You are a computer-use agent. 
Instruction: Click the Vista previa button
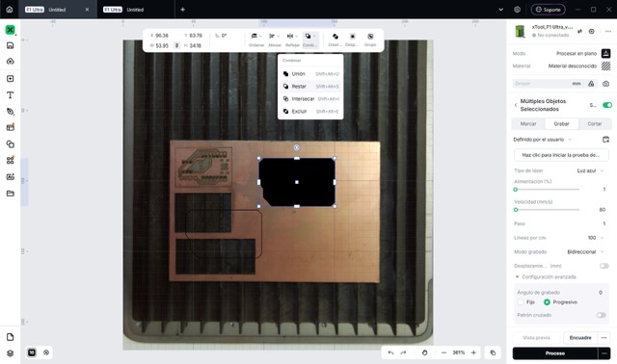coord(536,338)
